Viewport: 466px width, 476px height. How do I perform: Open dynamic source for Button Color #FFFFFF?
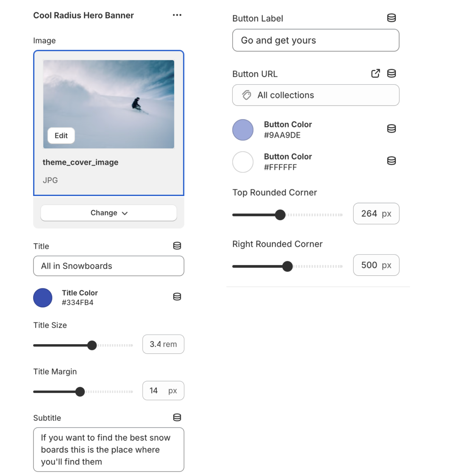coord(391,161)
